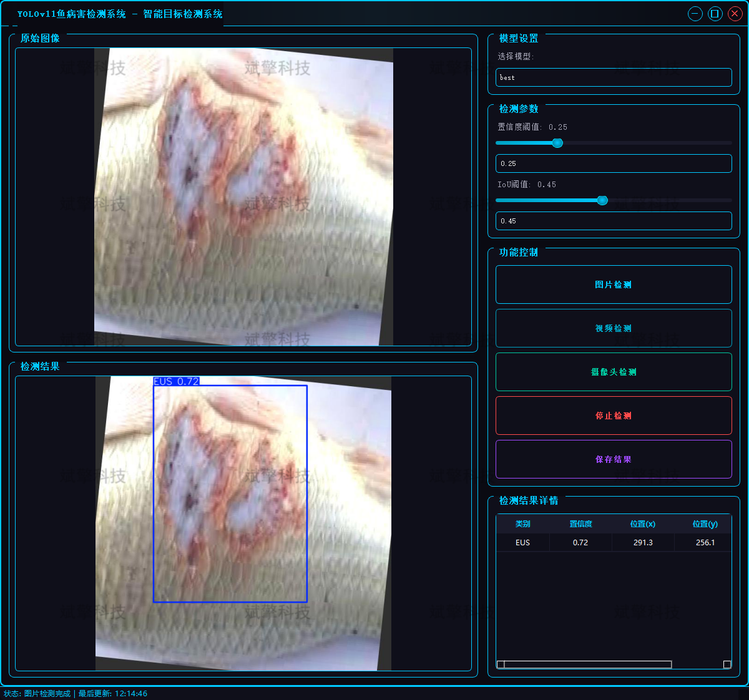Click the 图片检测 button
Viewport: 749px width, 700px height.
[614, 284]
